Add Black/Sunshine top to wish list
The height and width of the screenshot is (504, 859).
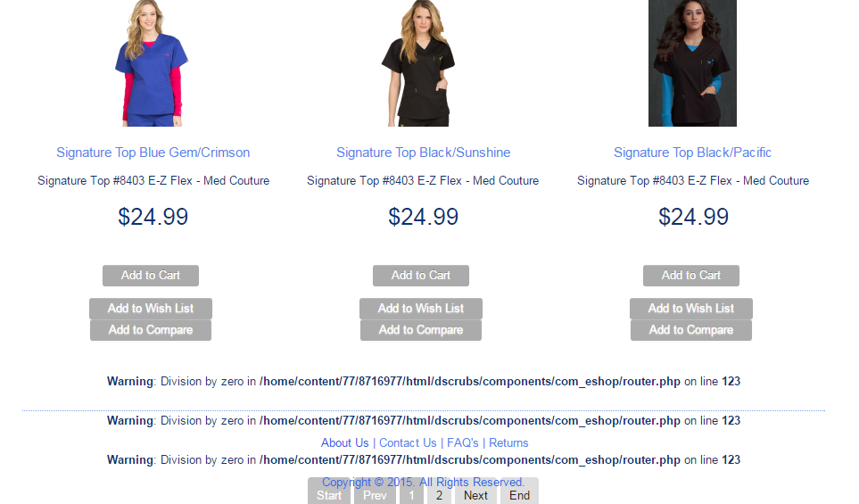(x=421, y=309)
